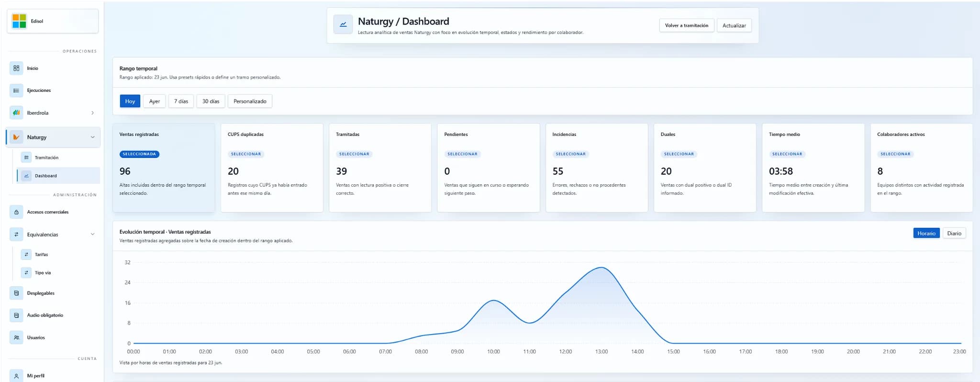Open the Inicio grid icon
The width and height of the screenshot is (980, 382).
pyautogui.click(x=16, y=68)
